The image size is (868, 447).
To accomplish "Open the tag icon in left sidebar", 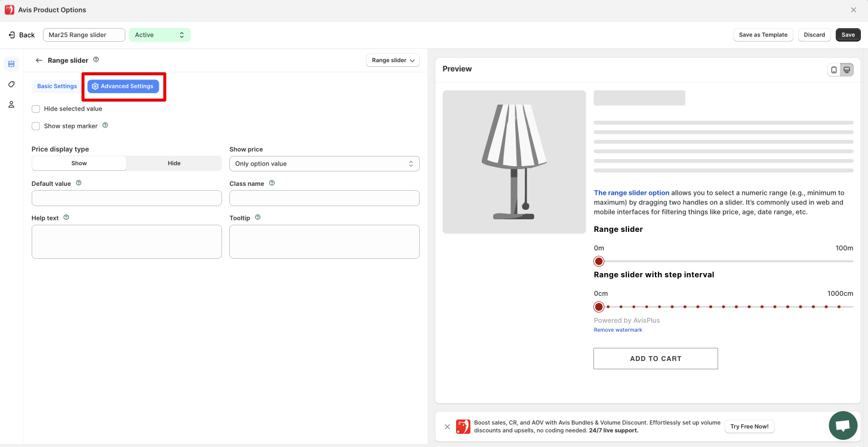I will [x=11, y=84].
